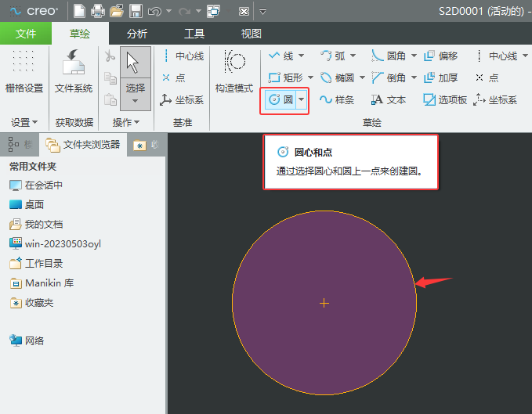Screen dimensions: 532x414
Task: Open the 选项板 palette tool
Action: pos(445,100)
